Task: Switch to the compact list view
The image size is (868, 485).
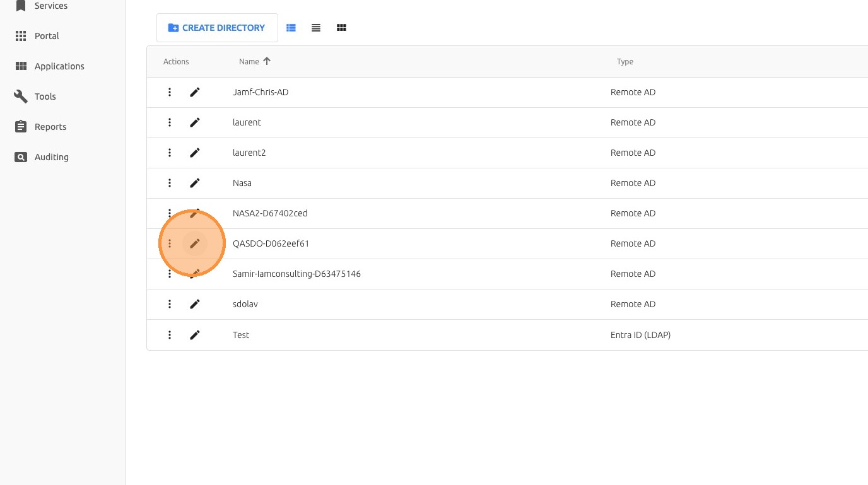Action: pyautogui.click(x=316, y=28)
